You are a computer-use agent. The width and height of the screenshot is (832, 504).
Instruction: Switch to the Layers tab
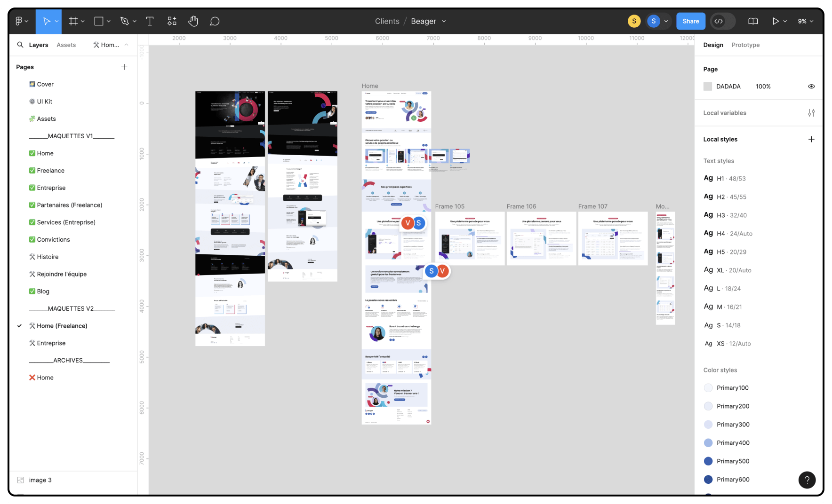(39, 45)
